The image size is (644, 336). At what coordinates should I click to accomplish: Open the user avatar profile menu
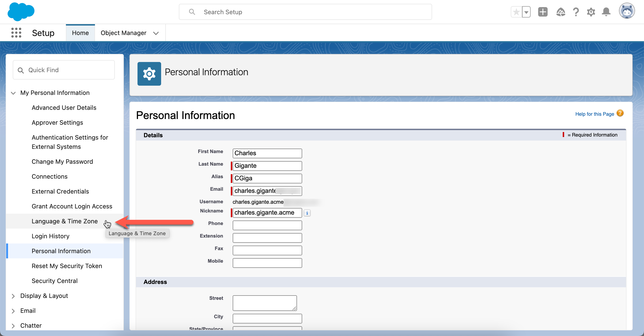(x=627, y=11)
